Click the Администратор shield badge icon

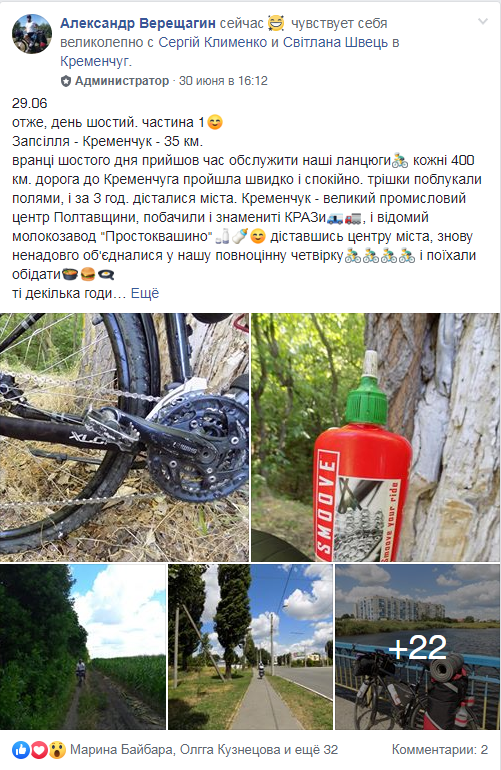(66, 81)
